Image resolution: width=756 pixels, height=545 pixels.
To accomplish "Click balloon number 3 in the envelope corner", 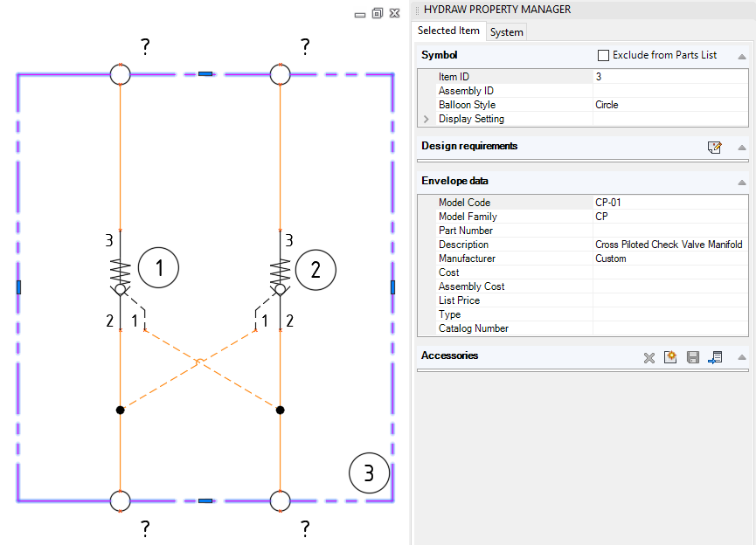I will click(369, 473).
